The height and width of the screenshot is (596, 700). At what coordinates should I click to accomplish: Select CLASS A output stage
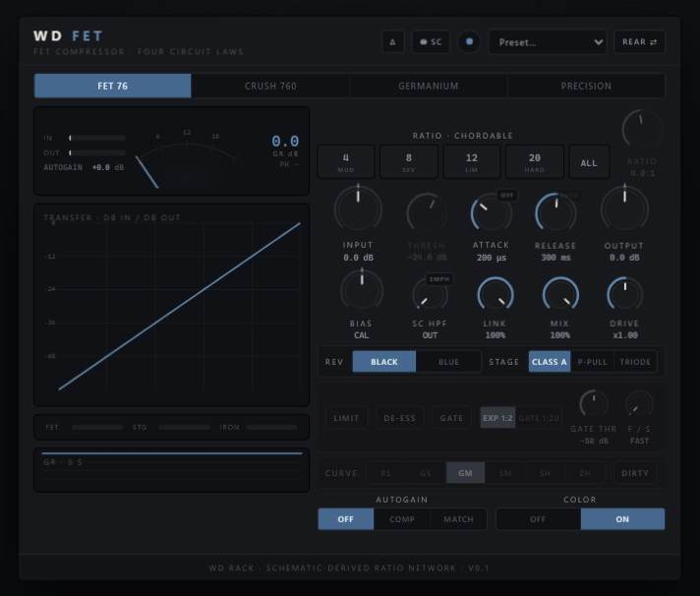click(550, 362)
